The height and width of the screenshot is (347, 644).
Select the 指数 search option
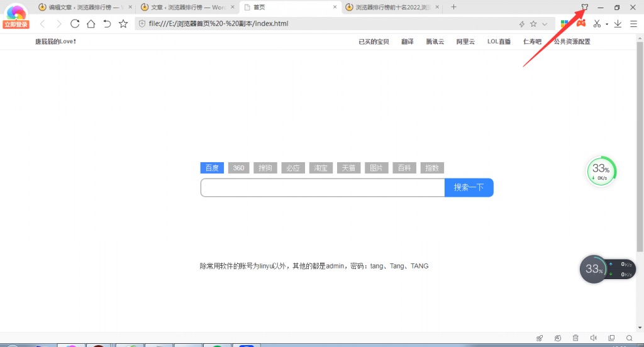point(432,168)
